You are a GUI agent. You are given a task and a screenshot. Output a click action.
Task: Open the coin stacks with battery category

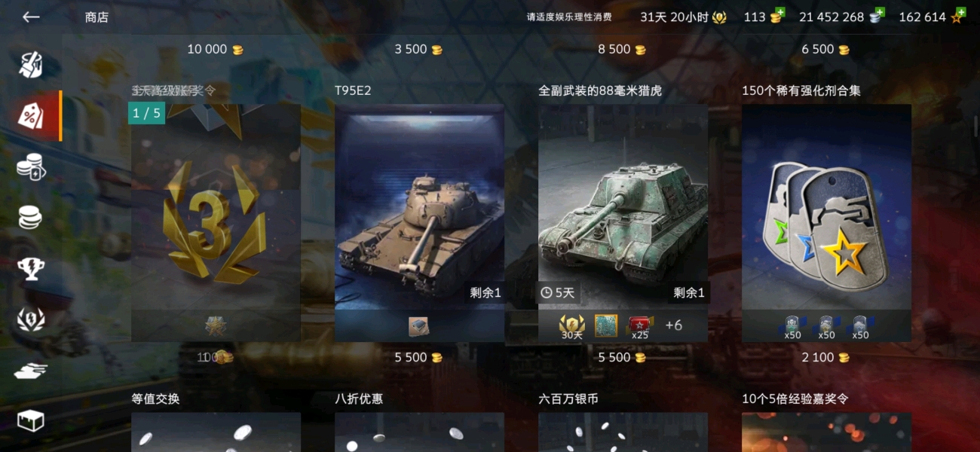click(31, 166)
